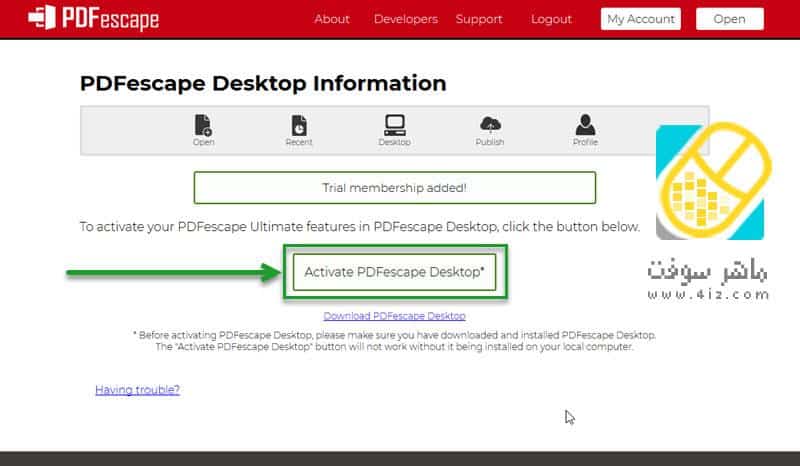Click the PDFescape Desktop Information heading
This screenshot has height=466, width=800.
(263, 83)
